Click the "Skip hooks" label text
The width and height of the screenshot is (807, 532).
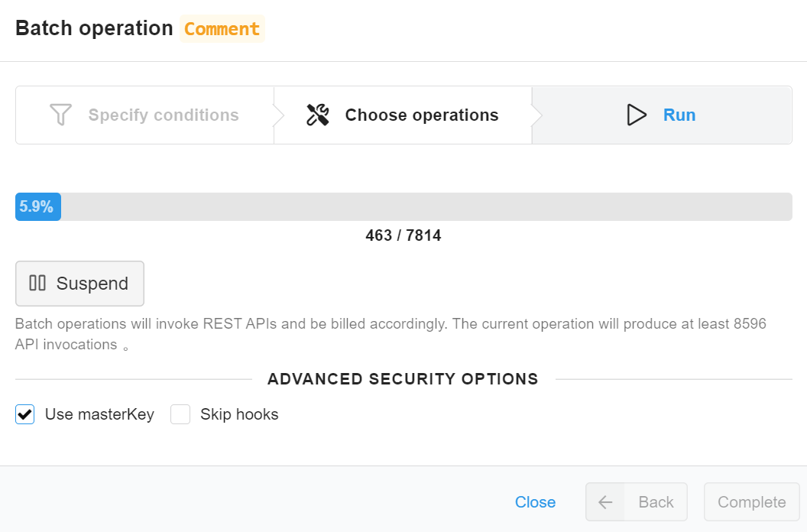(239, 415)
